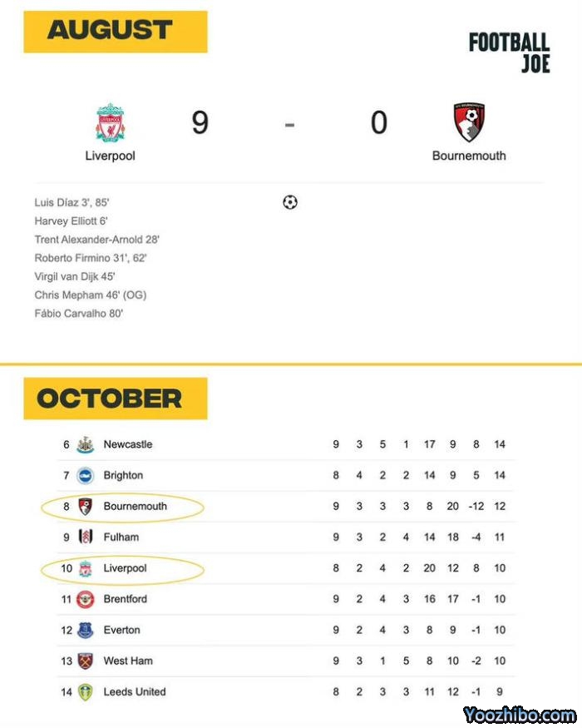This screenshot has width=582, height=728.
Task: Click the Yoozhibo.com watermark link
Action: (520, 715)
